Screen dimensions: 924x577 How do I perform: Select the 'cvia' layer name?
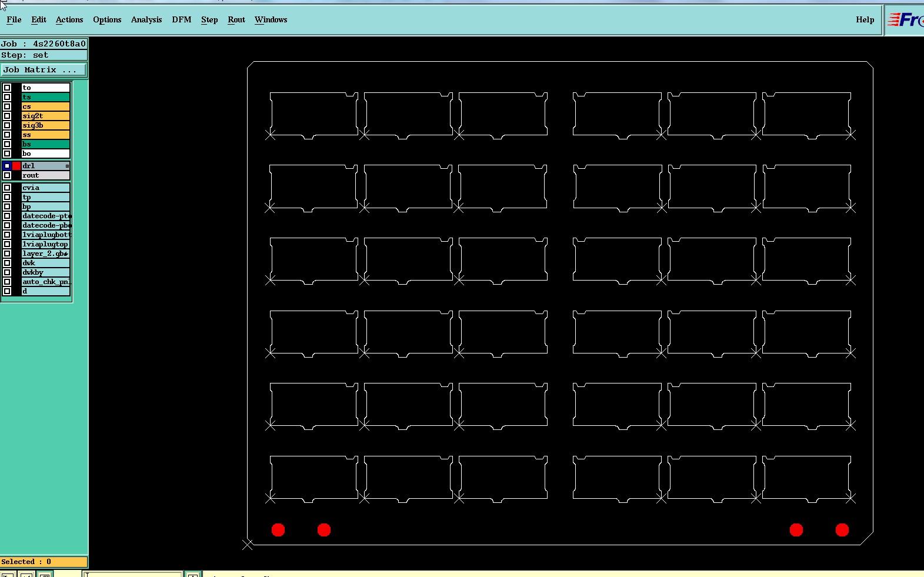coord(46,188)
